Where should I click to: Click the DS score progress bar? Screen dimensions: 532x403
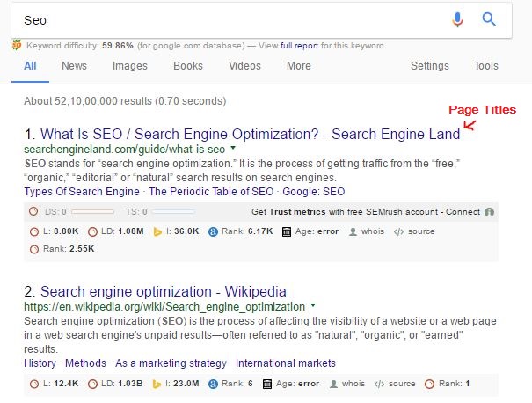92,212
